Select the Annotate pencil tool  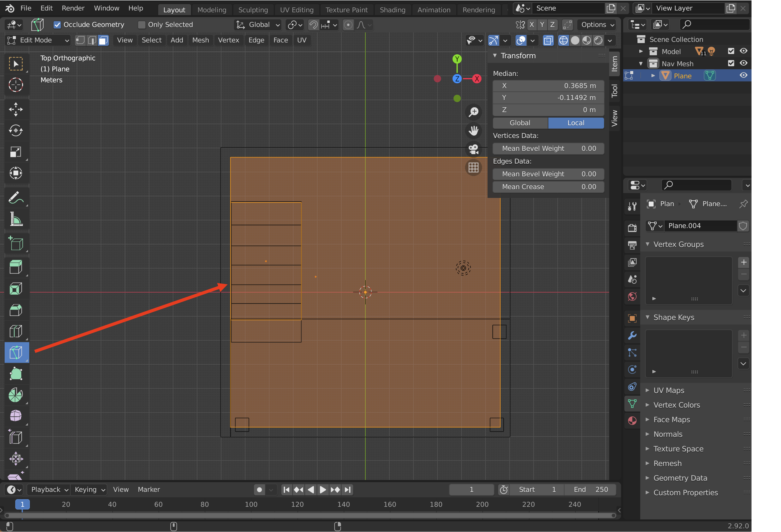16,198
